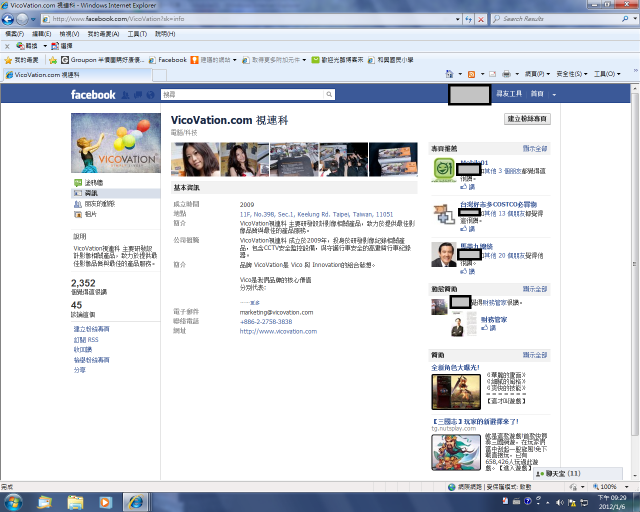Click the show all link beside advertisement header
The width and height of the screenshot is (640, 512).
click(535, 355)
